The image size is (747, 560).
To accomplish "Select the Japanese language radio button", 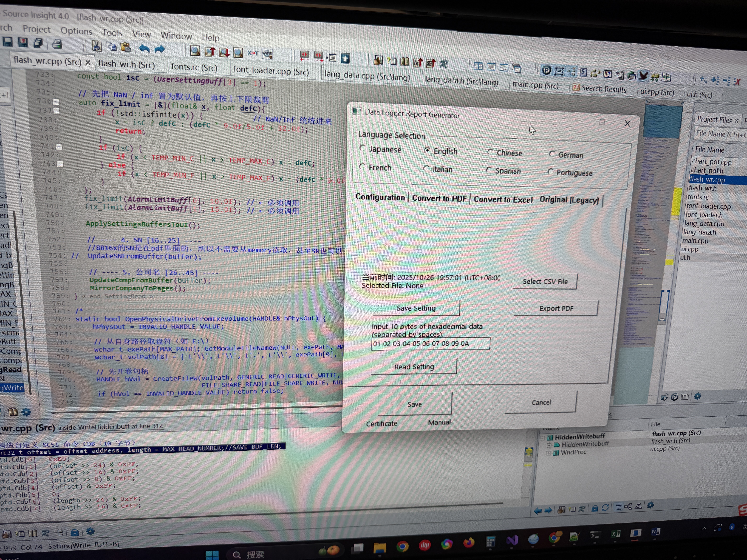I will (x=363, y=148).
